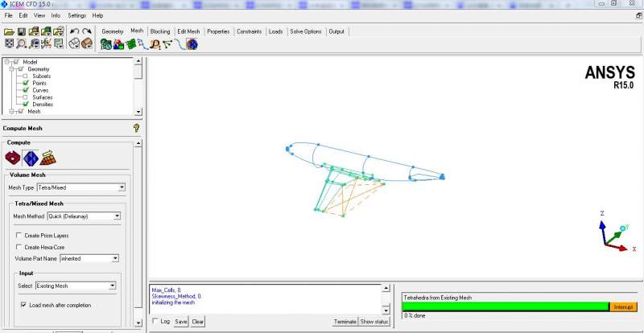Viewport: 644px width, 333px height.
Task: Open Global Mesh Setup icon
Action: [106, 44]
